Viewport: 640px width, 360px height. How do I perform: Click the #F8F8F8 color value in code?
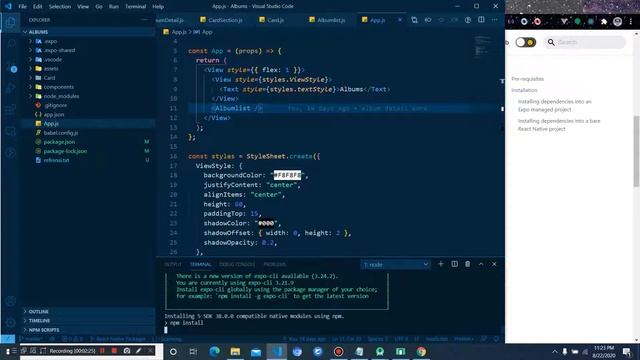click(x=287, y=175)
